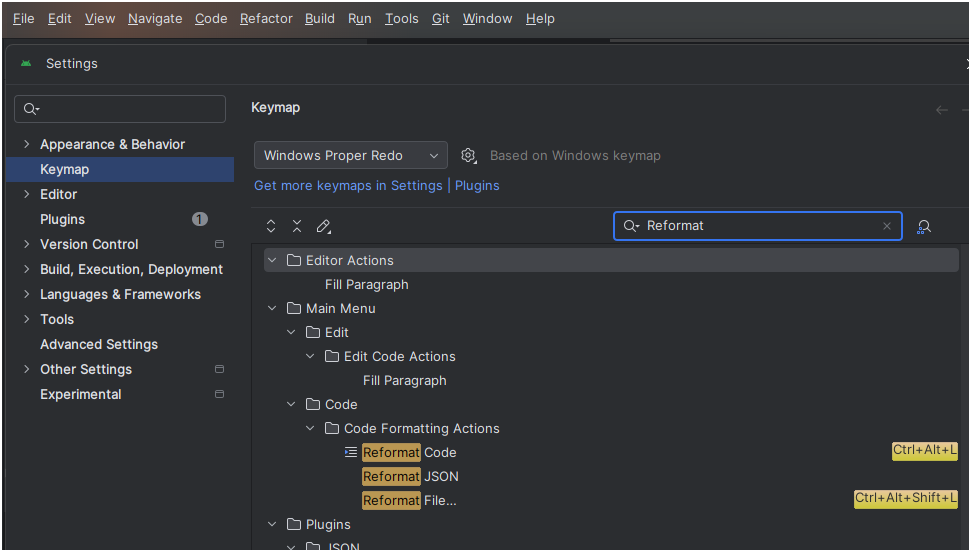The height and width of the screenshot is (552, 971).
Task: Click the pencil Edit Shortcut icon
Action: point(323,227)
